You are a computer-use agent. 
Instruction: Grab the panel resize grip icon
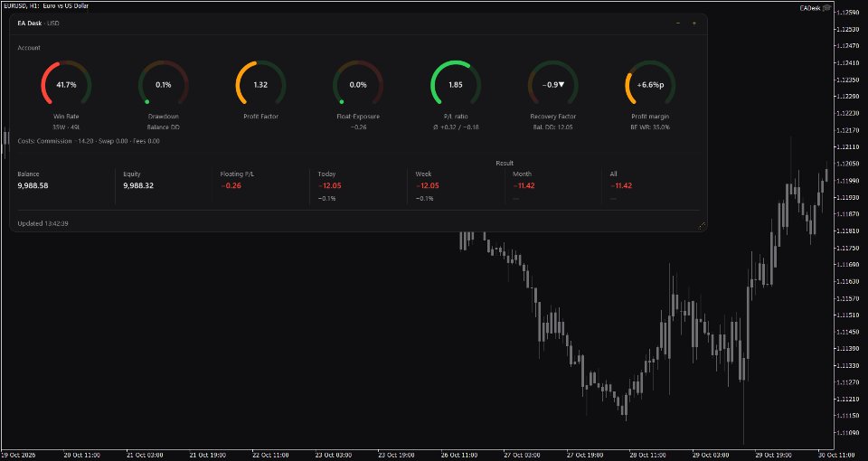(702, 225)
